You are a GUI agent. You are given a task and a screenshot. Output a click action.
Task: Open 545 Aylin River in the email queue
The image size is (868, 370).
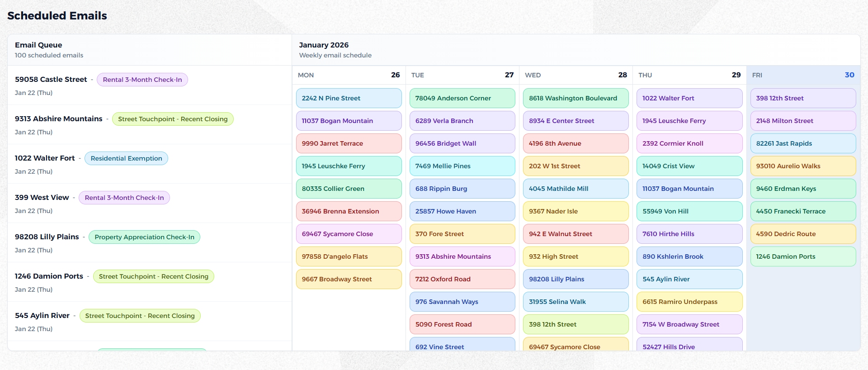click(x=42, y=316)
